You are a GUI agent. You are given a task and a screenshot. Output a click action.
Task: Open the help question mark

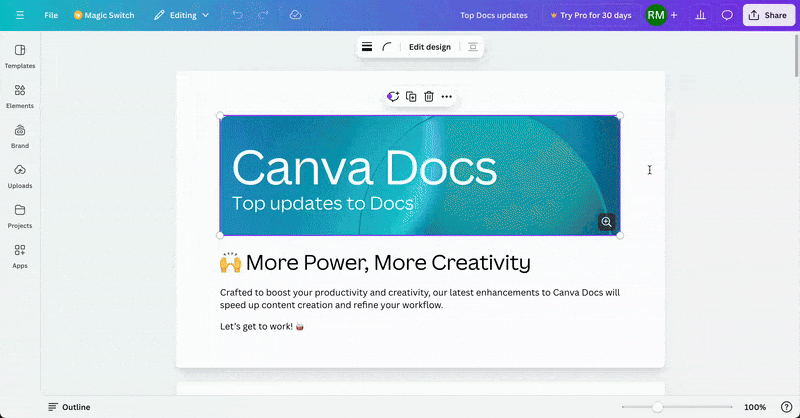(786, 407)
